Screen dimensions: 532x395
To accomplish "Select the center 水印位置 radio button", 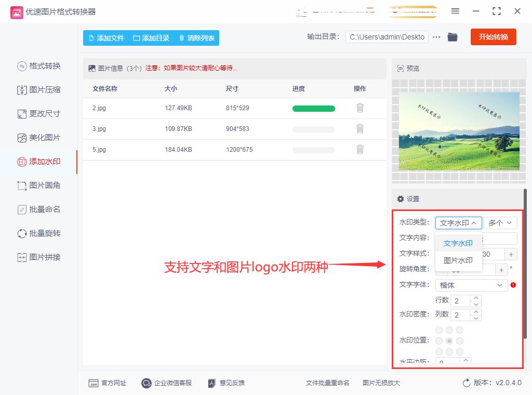I will point(449,340).
